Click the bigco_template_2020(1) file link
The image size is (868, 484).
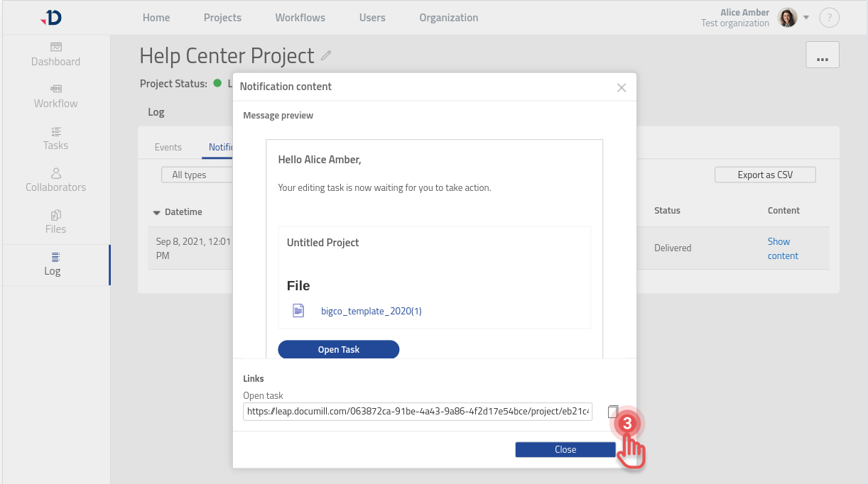[x=371, y=311]
